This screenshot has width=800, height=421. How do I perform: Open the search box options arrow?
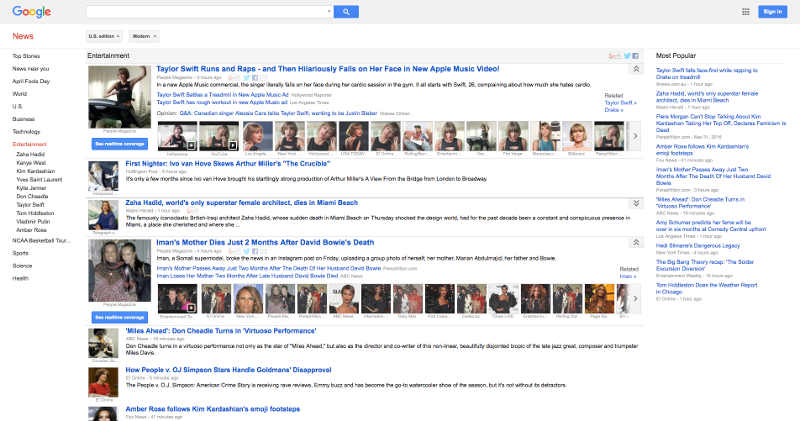329,11
